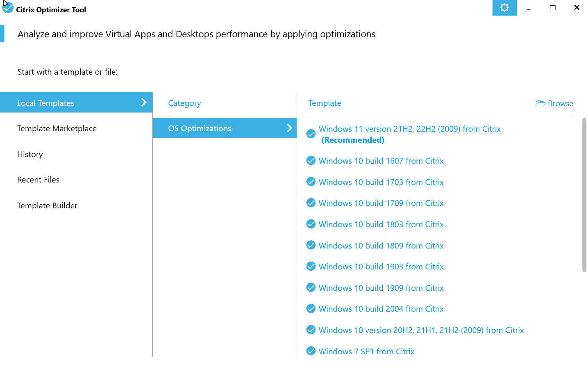Expand the OS Optimizations chevron arrow
The height and width of the screenshot is (374, 588).
(289, 128)
